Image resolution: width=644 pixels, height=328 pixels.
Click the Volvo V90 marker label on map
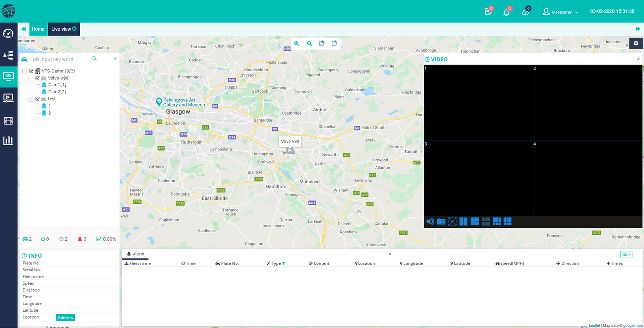click(290, 141)
